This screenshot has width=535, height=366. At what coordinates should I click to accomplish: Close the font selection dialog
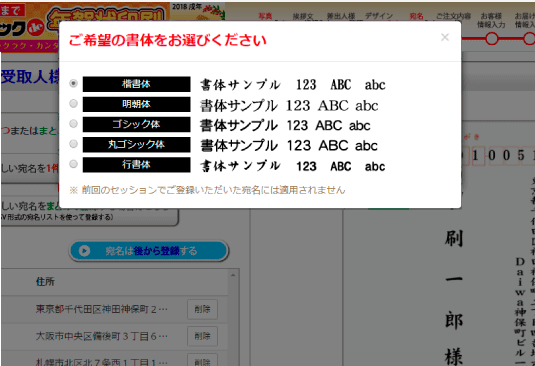[x=445, y=37]
